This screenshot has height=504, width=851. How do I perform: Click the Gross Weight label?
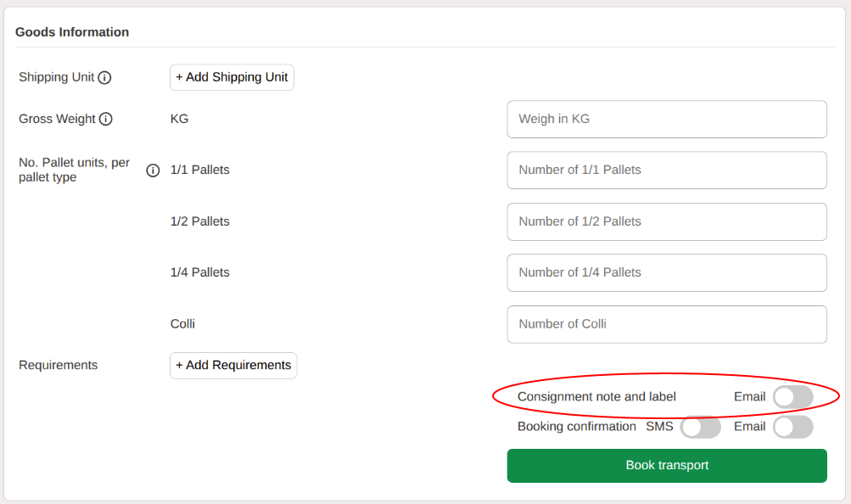[x=57, y=119]
